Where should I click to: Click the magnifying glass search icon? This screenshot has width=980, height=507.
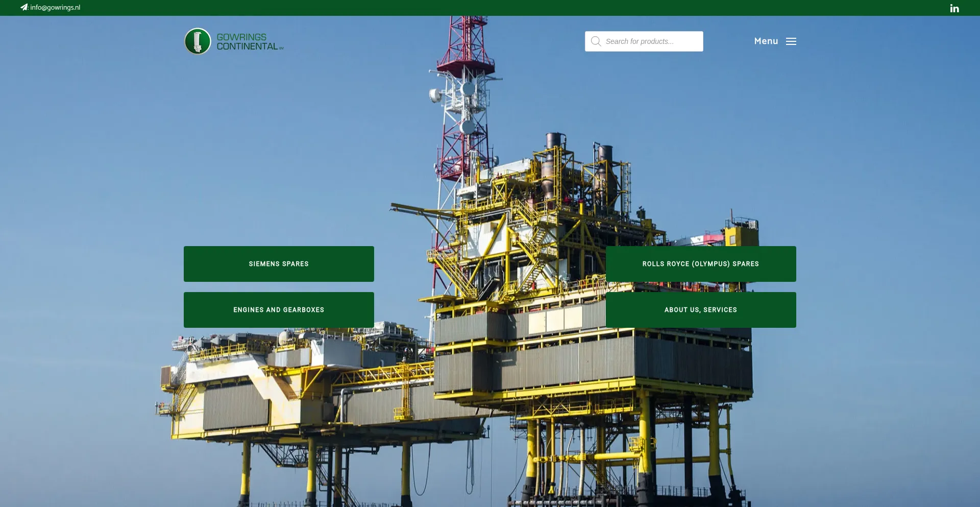coord(596,41)
